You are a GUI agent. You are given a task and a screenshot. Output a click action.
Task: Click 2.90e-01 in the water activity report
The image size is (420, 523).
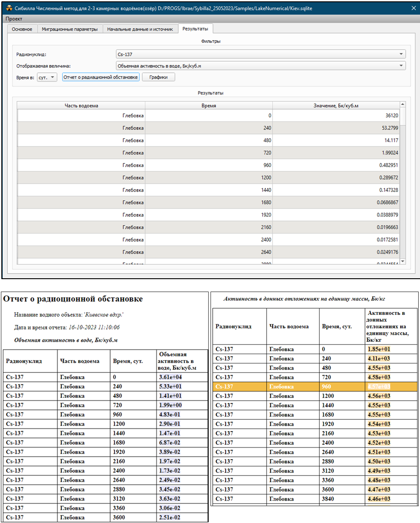pos(169,423)
